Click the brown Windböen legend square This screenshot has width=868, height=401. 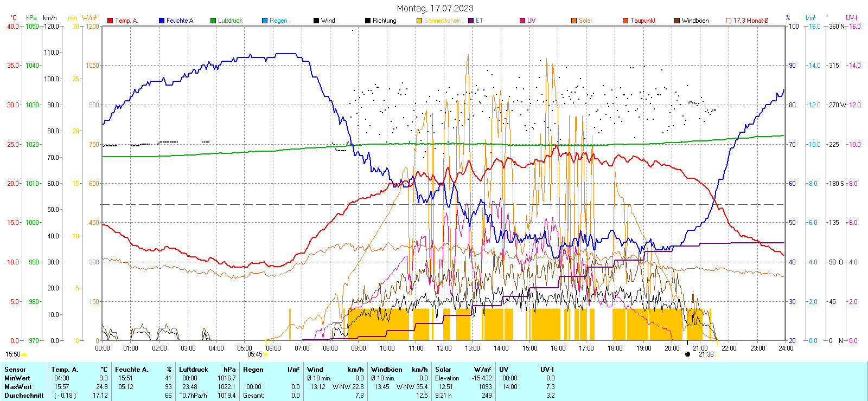click(677, 21)
